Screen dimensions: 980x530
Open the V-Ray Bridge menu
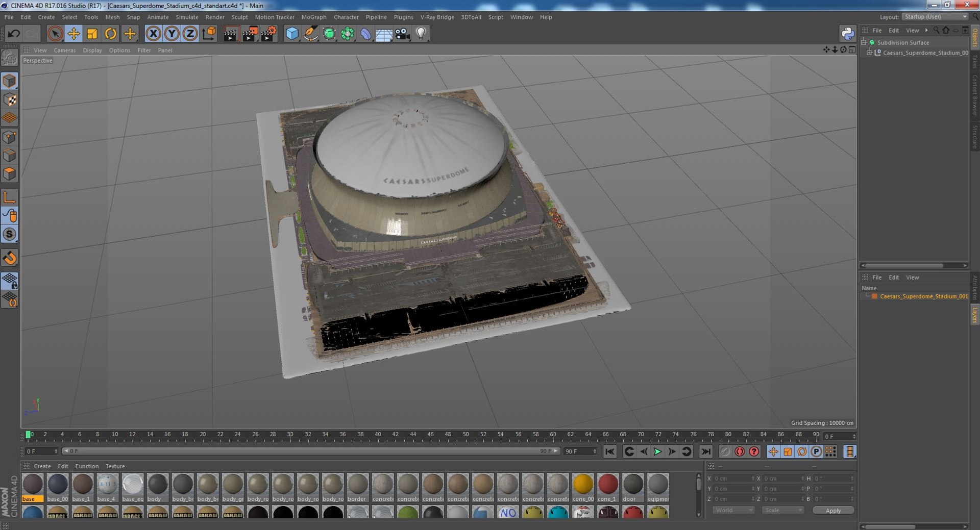[x=437, y=17]
